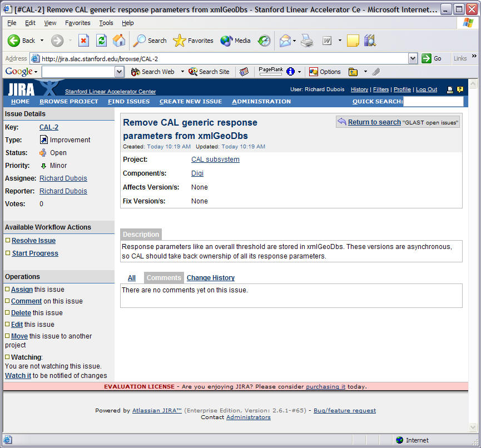Click the Google News icon
Screen dimensions: 481x448
tap(244, 72)
